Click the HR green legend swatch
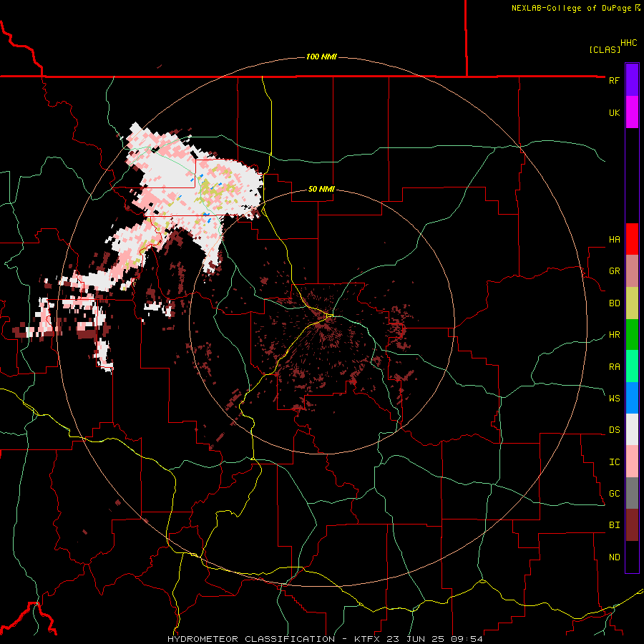The width and height of the screenshot is (644, 644). click(x=632, y=335)
